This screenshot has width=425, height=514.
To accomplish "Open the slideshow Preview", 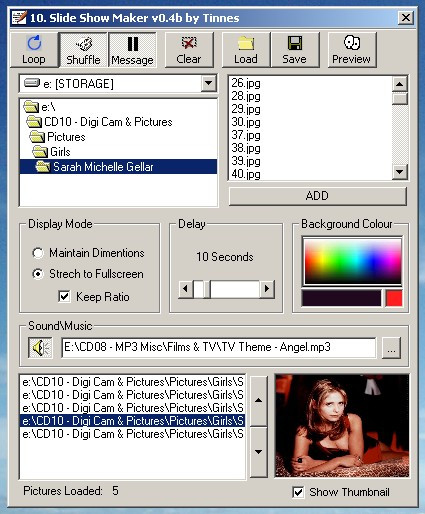I will (352, 50).
